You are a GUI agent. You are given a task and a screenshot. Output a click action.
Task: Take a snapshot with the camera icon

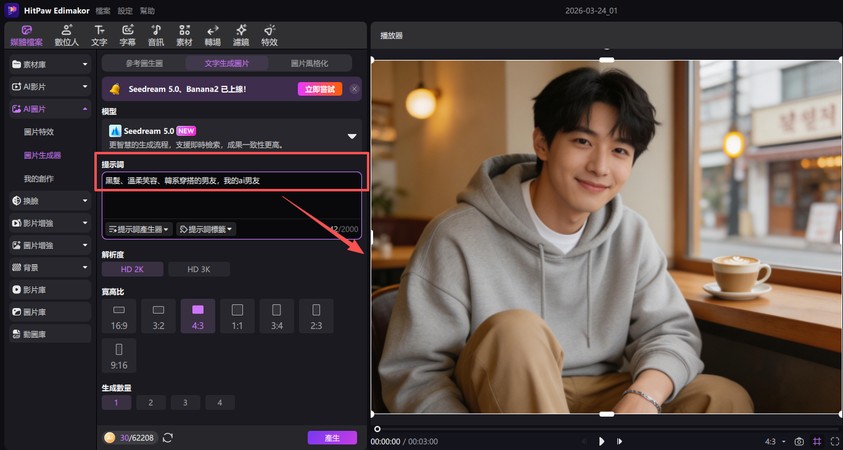(798, 440)
